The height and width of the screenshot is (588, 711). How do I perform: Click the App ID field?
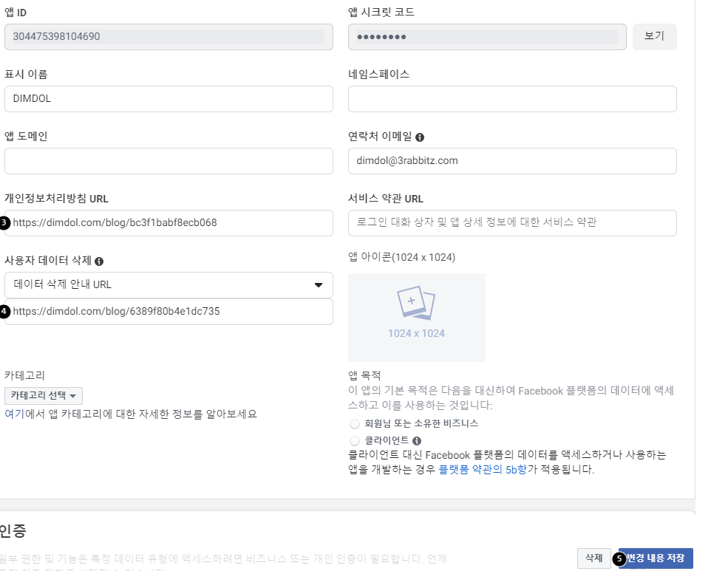click(169, 37)
